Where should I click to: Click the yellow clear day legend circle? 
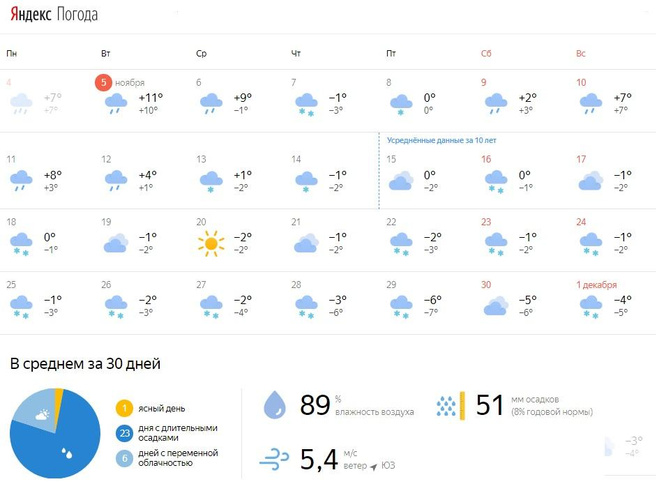coord(124,407)
